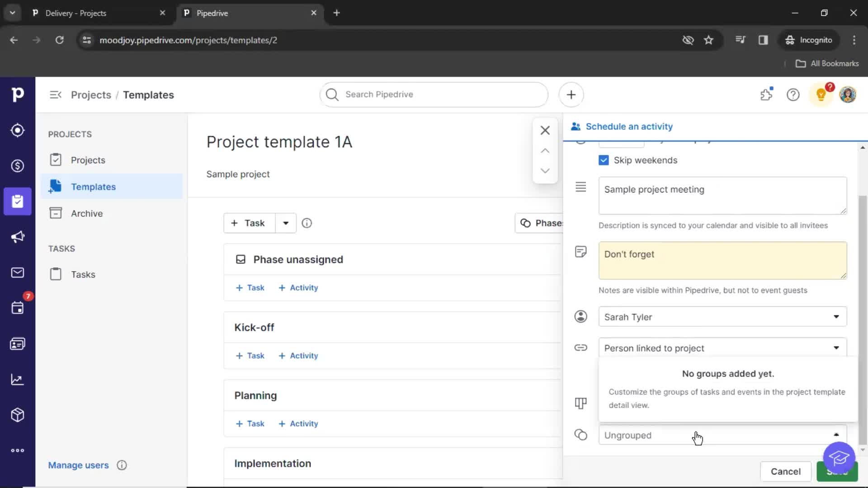Click the schedule an activity icon
The width and height of the screenshot is (868, 488).
576,127
